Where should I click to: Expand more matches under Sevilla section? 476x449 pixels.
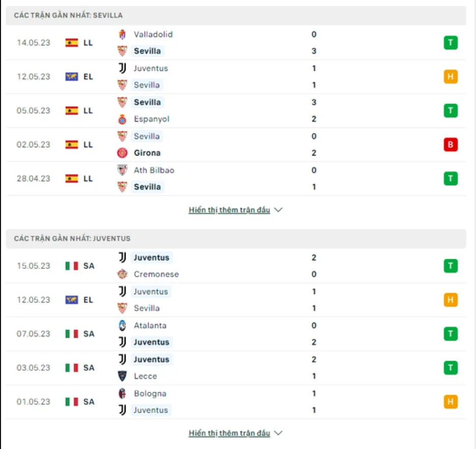pos(235,210)
